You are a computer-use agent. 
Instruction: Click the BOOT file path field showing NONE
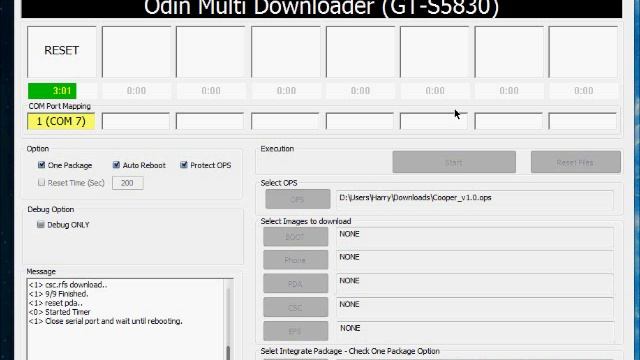pos(475,238)
